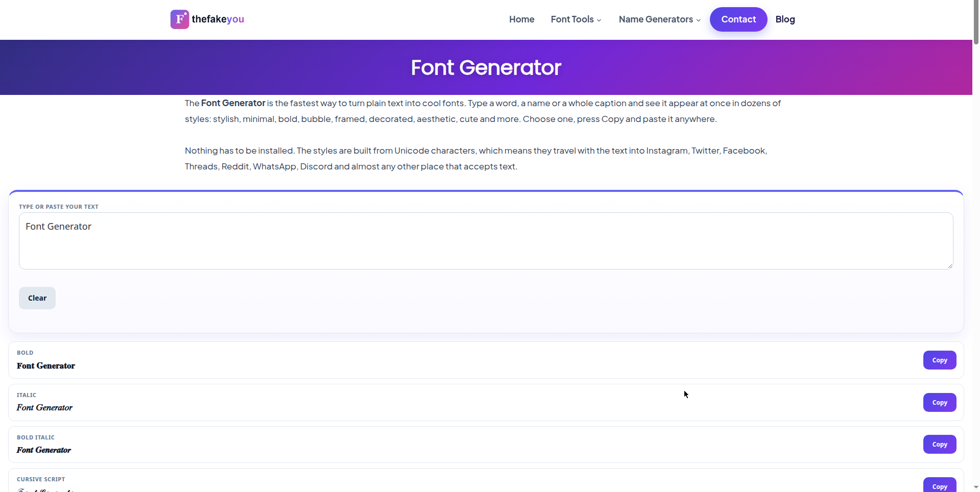The image size is (980, 492).
Task: Go to the Home page
Action: click(x=521, y=19)
